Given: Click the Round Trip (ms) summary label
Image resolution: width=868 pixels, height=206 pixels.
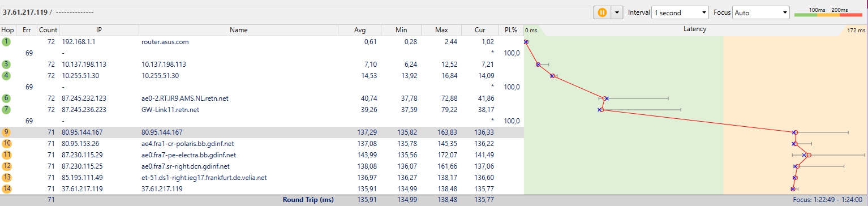Looking at the screenshot, I should pos(309,200).
